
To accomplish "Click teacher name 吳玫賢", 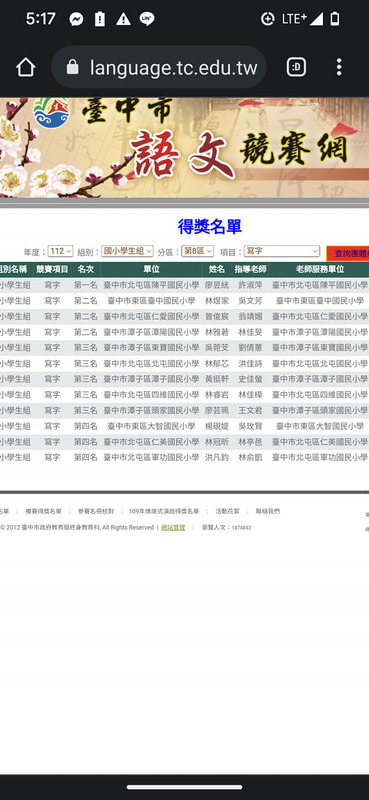I will click(250, 426).
